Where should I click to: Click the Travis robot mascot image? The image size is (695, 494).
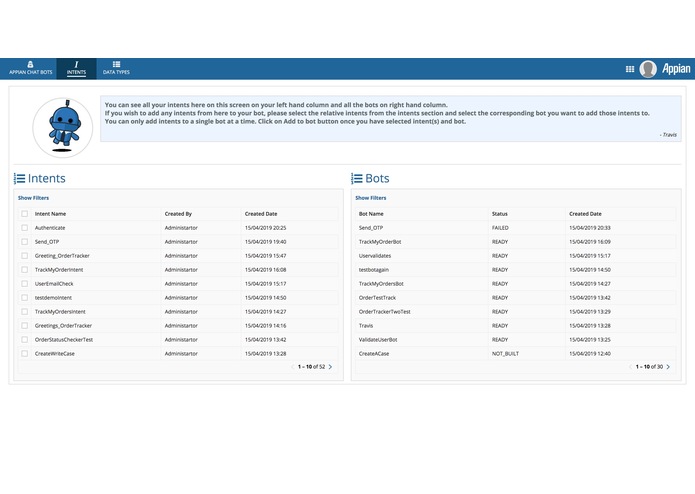click(63, 128)
